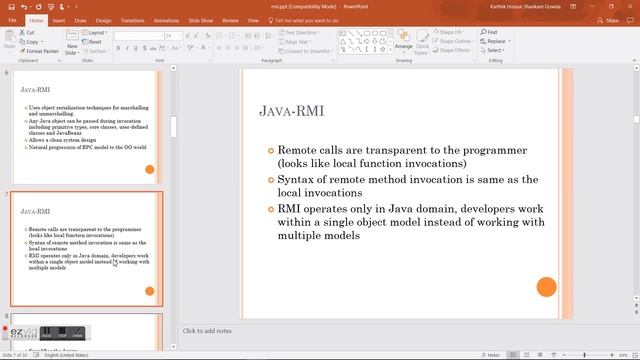The image size is (640, 360).
Task: Switch to the View tab
Action: pyautogui.click(x=253, y=20)
